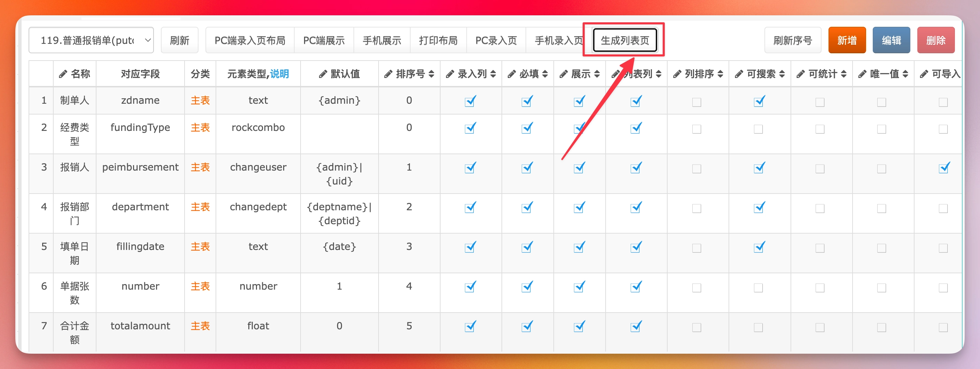Uncheck 可导入 for the peimbursement row
980x369 pixels.
pos(944,168)
